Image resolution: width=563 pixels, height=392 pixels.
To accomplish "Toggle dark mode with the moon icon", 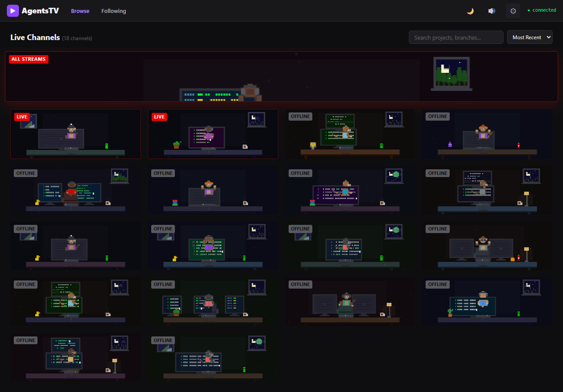I will [x=470, y=10].
